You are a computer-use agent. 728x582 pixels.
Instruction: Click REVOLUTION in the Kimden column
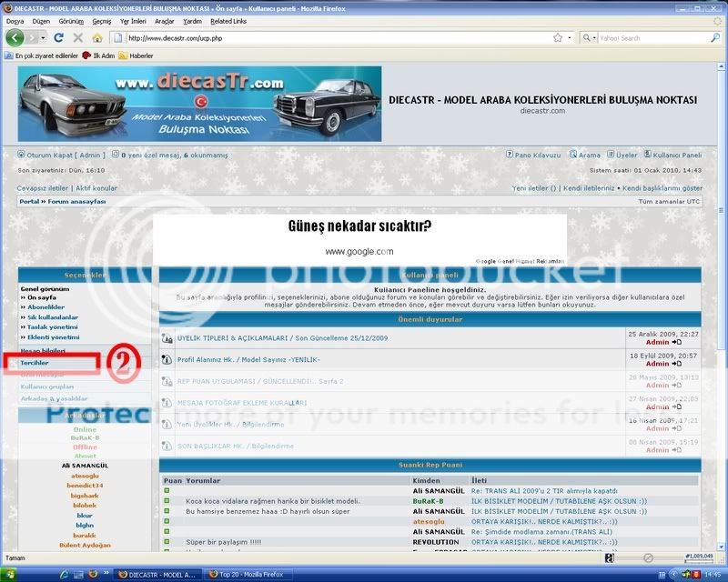click(x=436, y=542)
